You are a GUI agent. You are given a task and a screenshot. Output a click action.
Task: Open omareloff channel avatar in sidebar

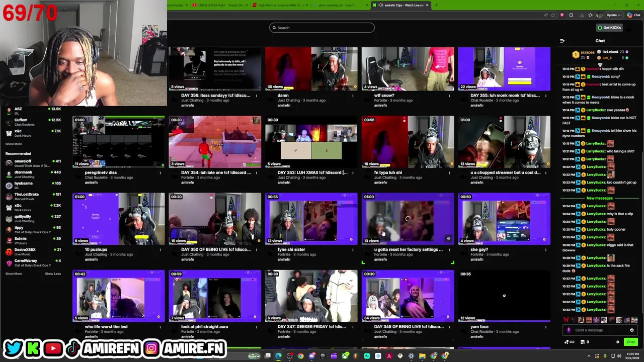[x=9, y=163]
